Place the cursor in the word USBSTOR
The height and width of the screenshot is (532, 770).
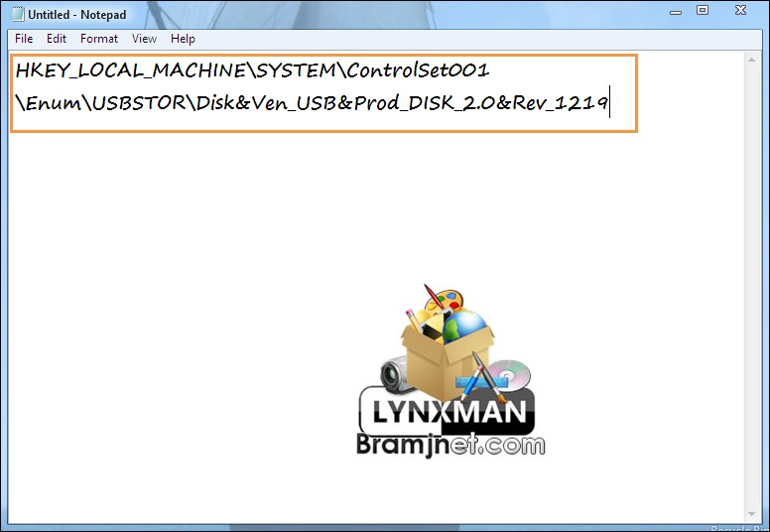(x=139, y=102)
